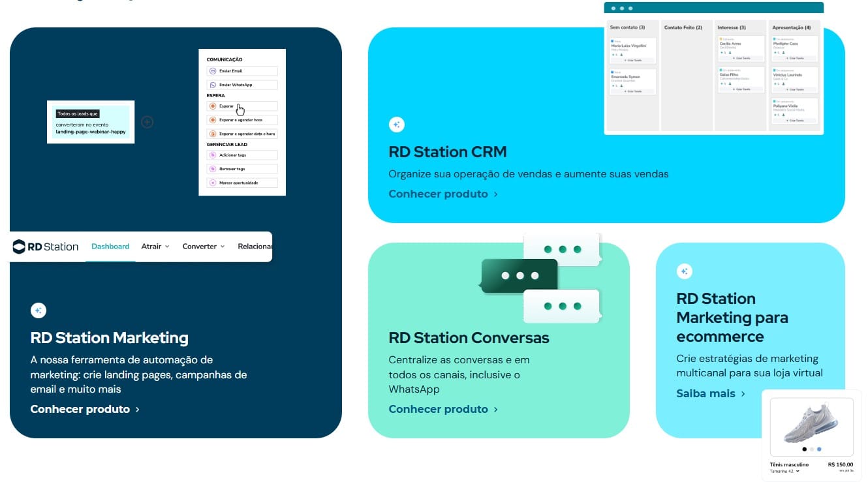
Task: Click the icon for Marcar oportunidade
Action: (x=212, y=183)
